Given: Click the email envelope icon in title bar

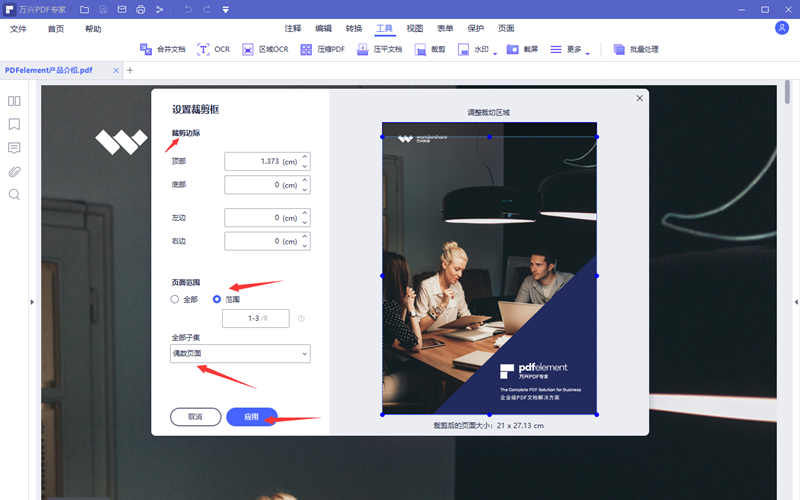Looking at the screenshot, I should (x=122, y=9).
